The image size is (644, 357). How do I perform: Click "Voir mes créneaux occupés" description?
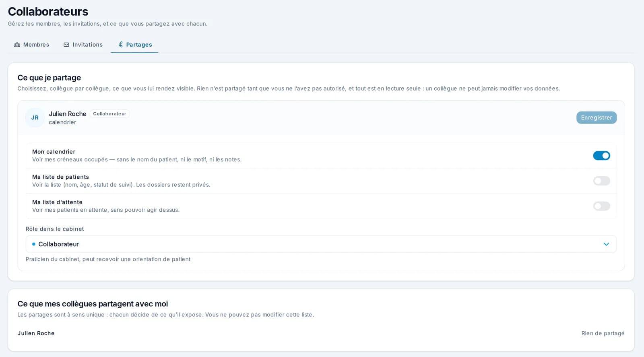click(x=137, y=160)
